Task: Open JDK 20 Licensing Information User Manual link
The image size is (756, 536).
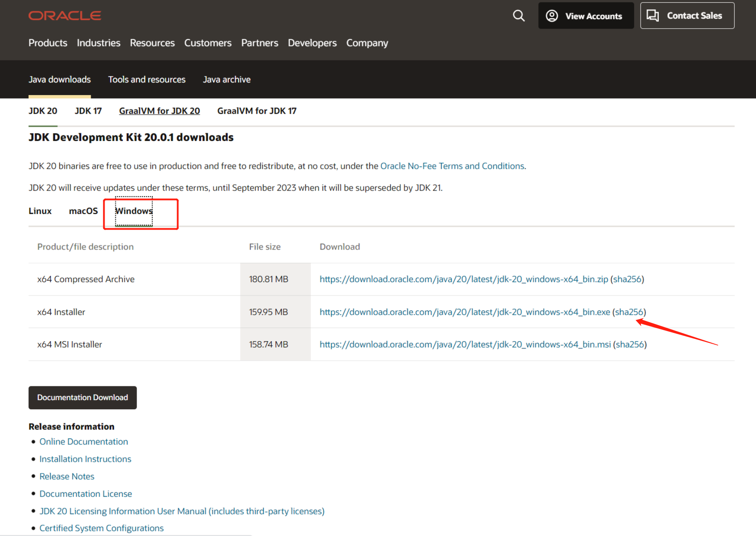Action: 182,511
